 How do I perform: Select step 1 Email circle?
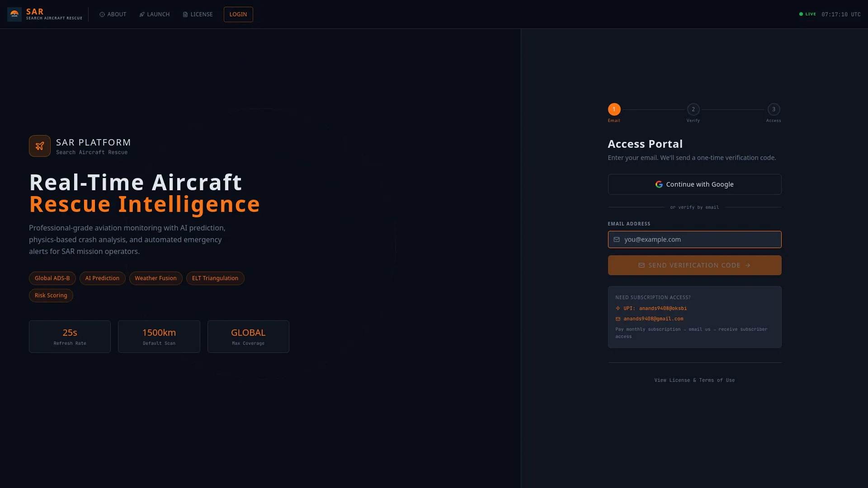click(x=614, y=109)
